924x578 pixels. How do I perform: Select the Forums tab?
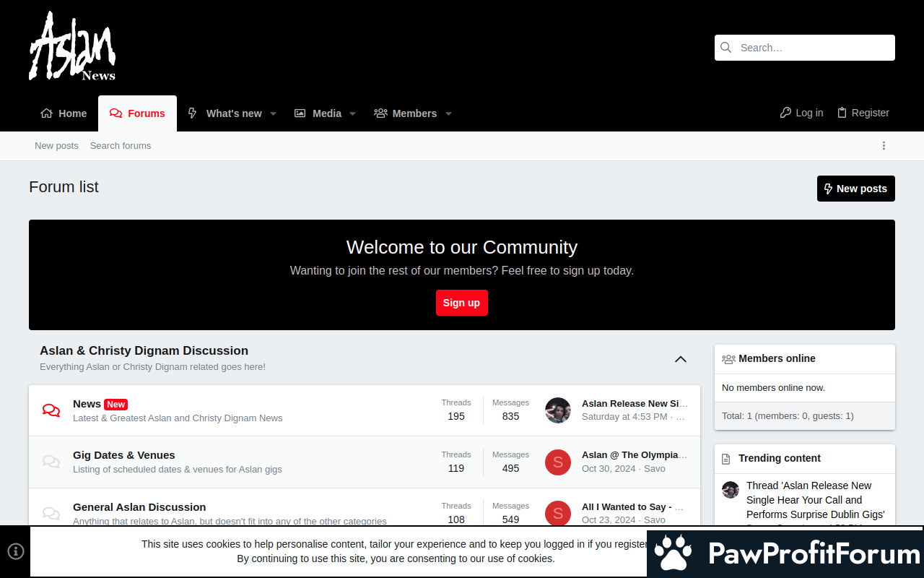(137, 113)
